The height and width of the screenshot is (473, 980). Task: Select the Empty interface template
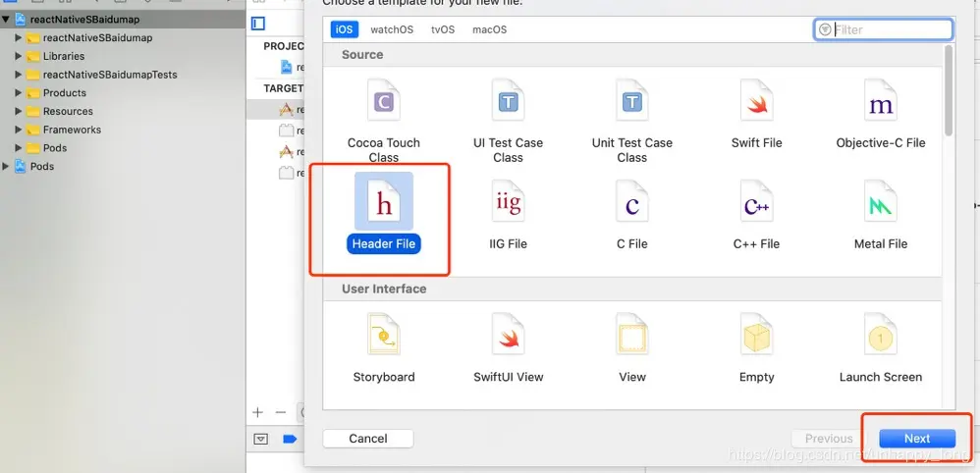[756, 348]
